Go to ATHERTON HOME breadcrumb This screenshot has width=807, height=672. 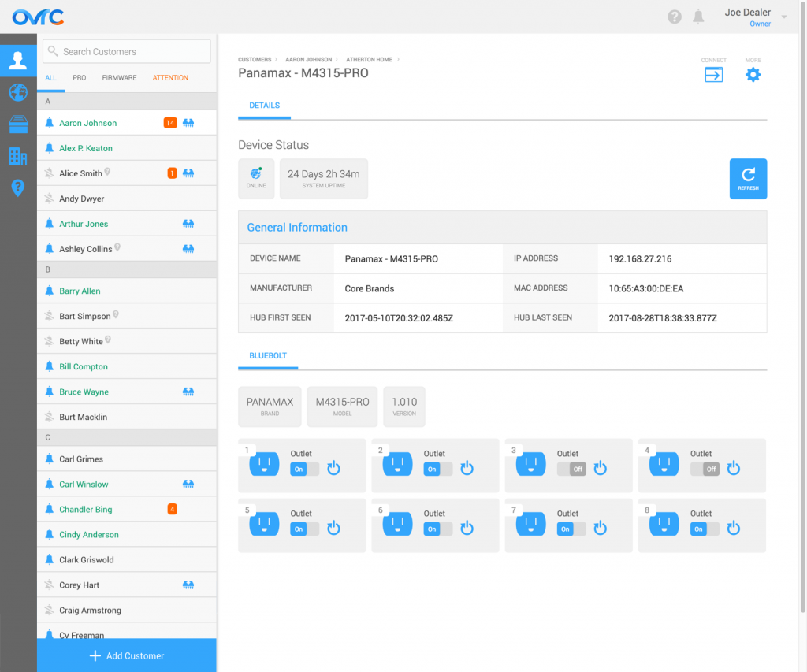[x=369, y=60]
